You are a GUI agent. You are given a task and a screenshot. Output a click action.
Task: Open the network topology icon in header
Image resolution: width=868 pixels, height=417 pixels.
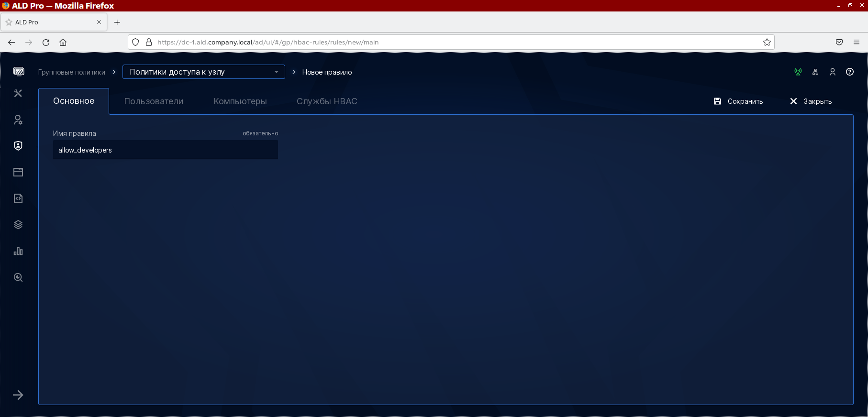[815, 72]
